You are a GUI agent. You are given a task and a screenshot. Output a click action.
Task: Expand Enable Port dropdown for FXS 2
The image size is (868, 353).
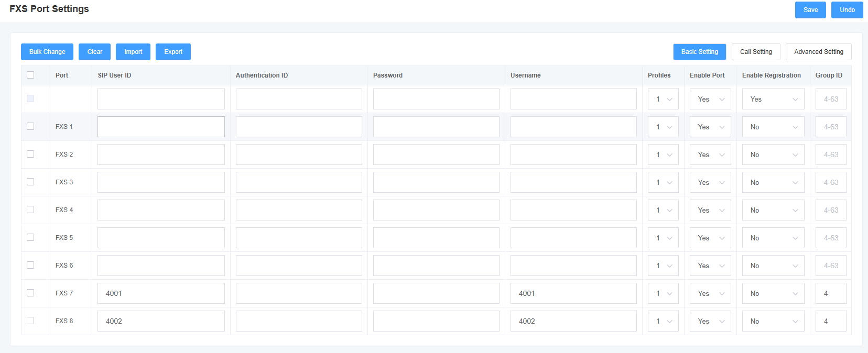pyautogui.click(x=710, y=155)
